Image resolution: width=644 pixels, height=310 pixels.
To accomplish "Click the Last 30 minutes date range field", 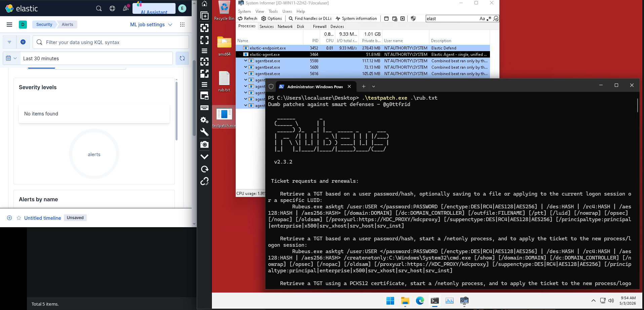I will point(97,58).
